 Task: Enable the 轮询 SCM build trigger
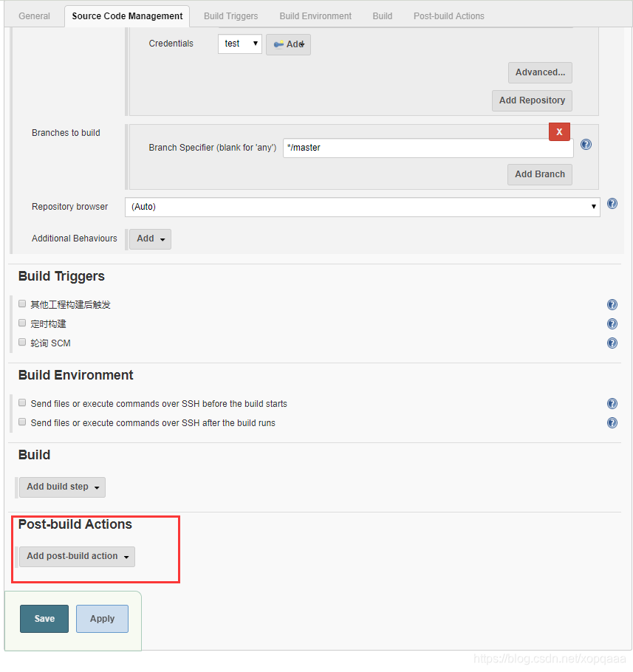click(21, 343)
